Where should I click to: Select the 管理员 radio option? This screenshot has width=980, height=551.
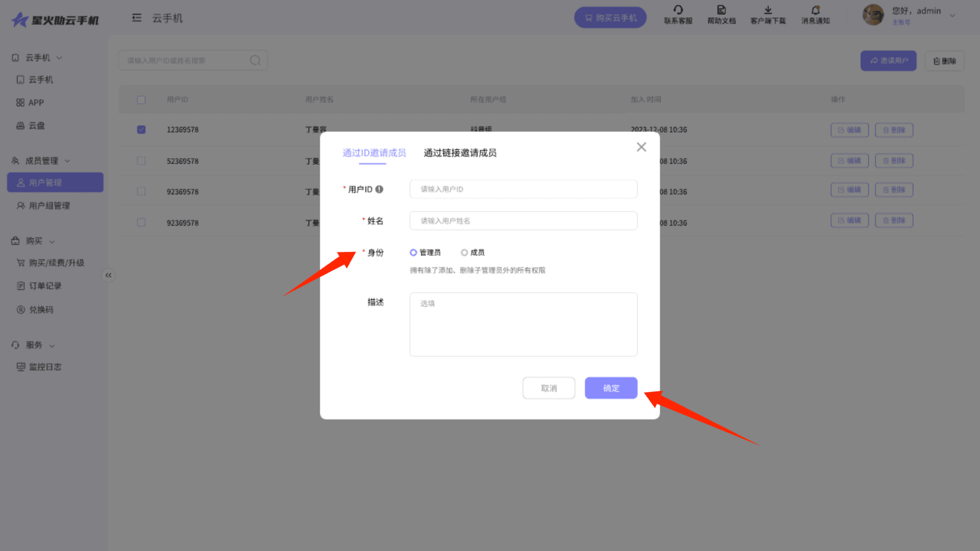[x=413, y=253]
